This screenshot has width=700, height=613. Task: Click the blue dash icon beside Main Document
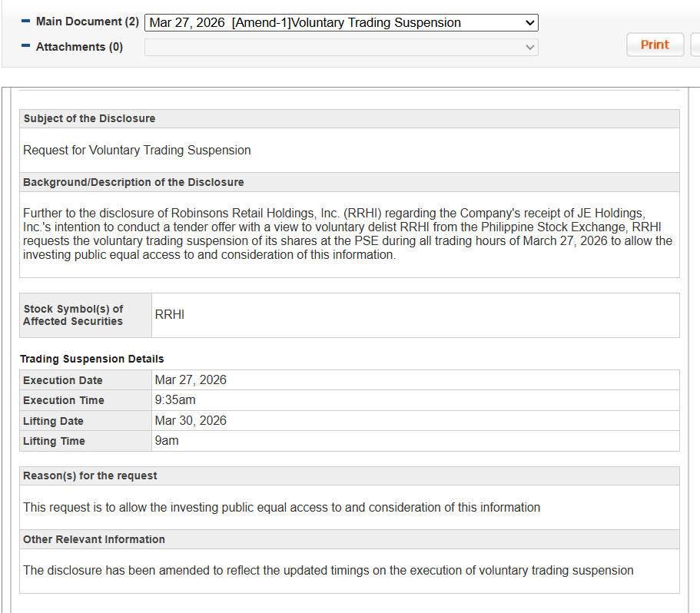pos(25,22)
